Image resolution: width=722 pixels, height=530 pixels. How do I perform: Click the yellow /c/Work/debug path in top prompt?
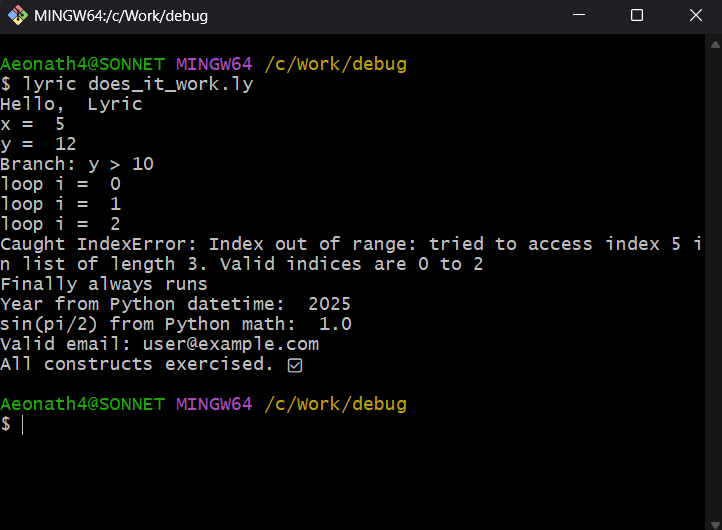click(x=335, y=64)
